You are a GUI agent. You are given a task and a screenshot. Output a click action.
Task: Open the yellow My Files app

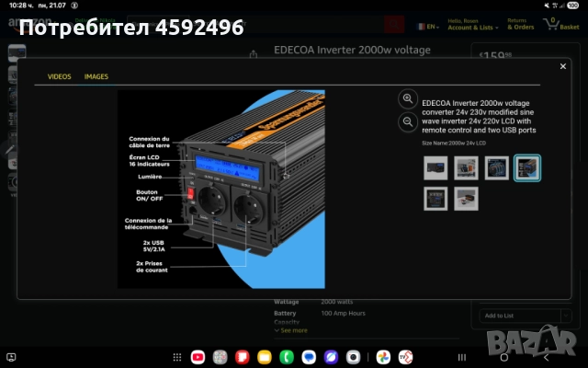[x=265, y=357]
